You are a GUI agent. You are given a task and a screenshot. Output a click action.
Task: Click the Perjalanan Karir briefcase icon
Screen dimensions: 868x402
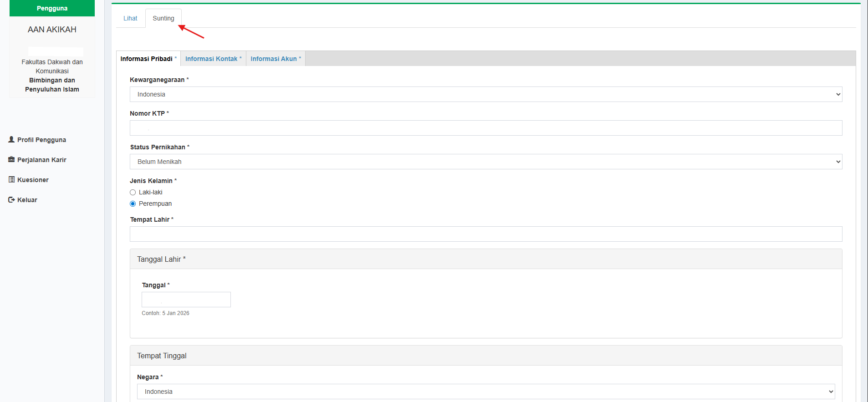tap(11, 160)
